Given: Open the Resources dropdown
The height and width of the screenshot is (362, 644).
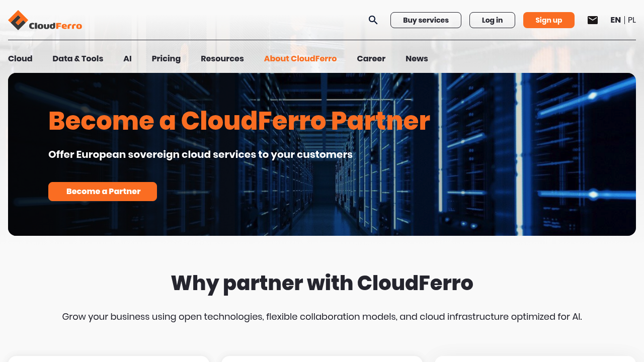Looking at the screenshot, I should tap(222, 58).
